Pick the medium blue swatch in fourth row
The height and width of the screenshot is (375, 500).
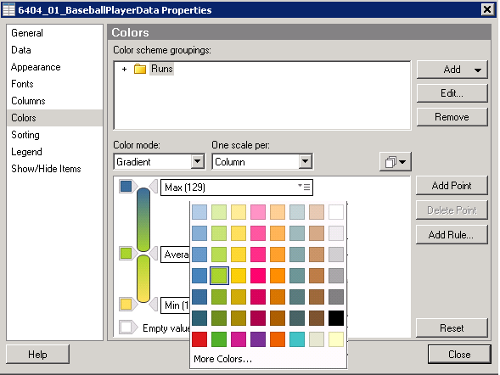[199, 276]
